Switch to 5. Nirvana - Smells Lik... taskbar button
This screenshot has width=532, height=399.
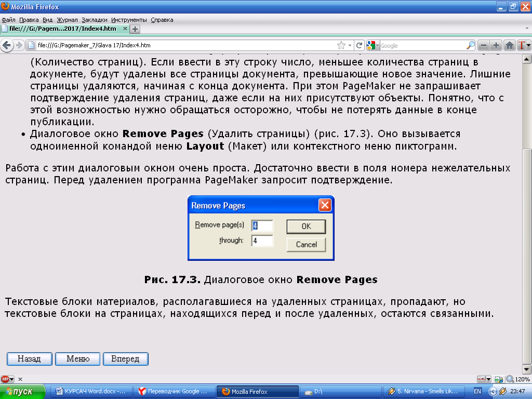pyautogui.click(x=424, y=392)
